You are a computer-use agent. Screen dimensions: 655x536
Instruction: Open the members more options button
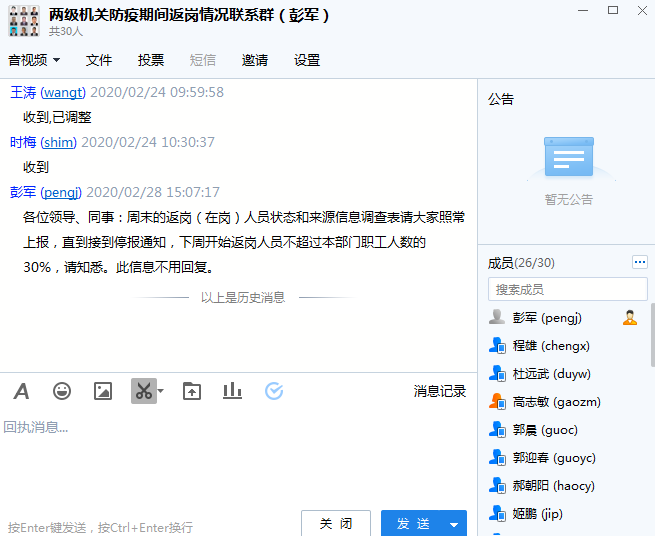tap(640, 262)
